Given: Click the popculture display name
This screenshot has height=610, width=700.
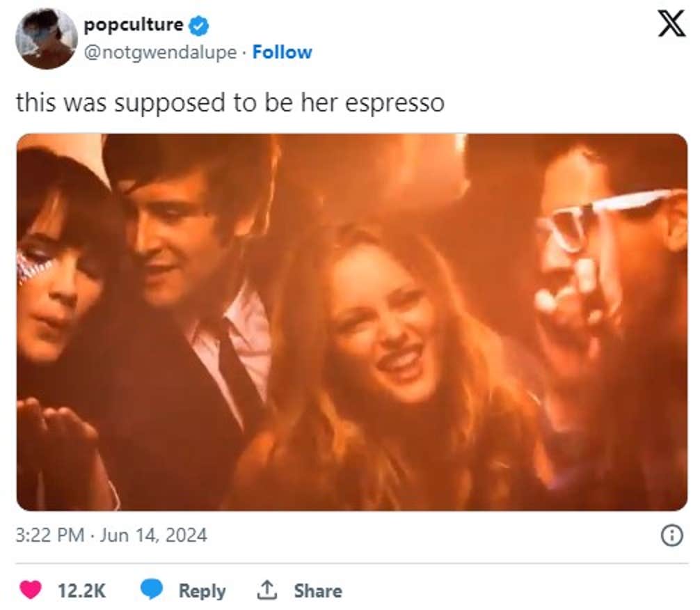Looking at the screenshot, I should 136,24.
